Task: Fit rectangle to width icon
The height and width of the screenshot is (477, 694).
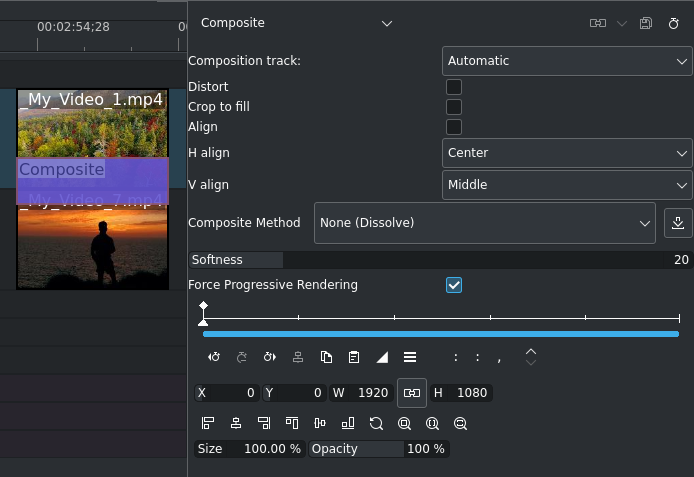Action: pyautogui.click(x=432, y=423)
